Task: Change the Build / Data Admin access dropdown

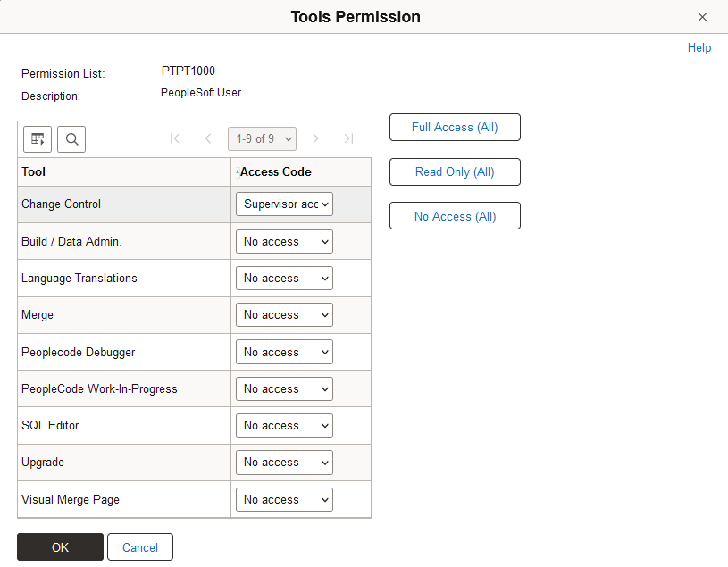Action: point(284,241)
